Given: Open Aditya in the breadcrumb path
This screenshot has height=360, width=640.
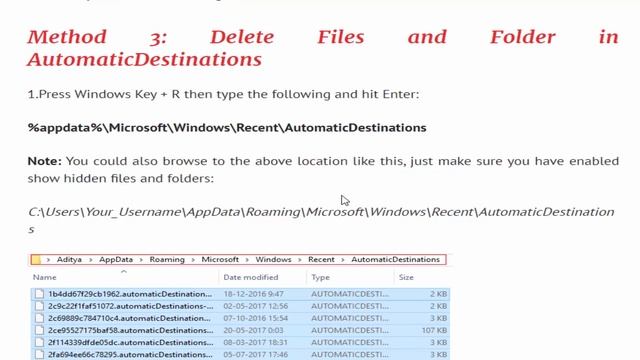Looking at the screenshot, I should point(69,260).
